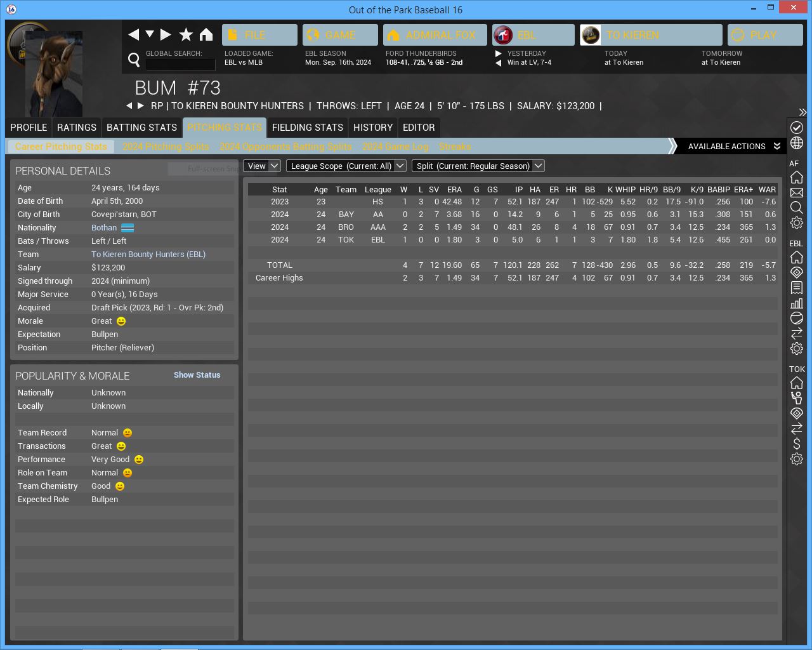Switch to the FIELDING STATS tab
The image size is (812, 650).
coord(308,128)
